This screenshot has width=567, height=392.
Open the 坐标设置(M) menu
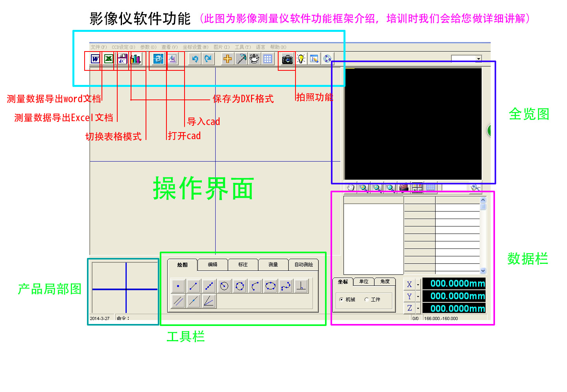click(196, 47)
